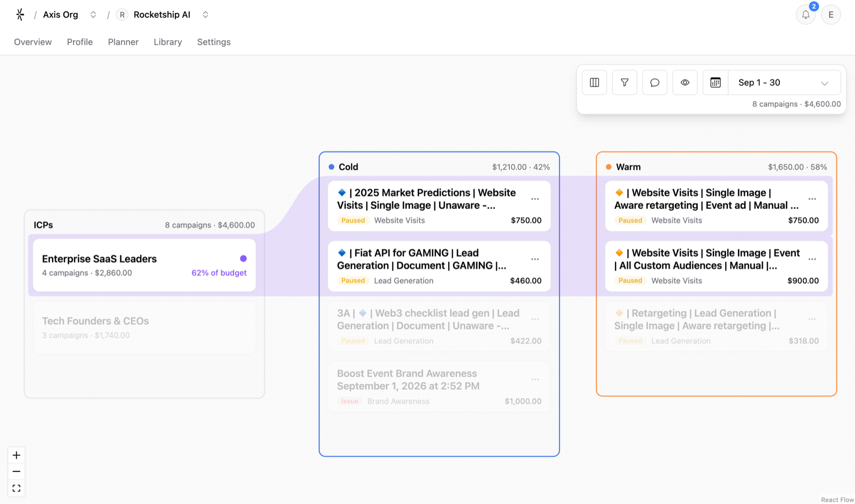Open options for Fiat API GAMING card

point(535,259)
